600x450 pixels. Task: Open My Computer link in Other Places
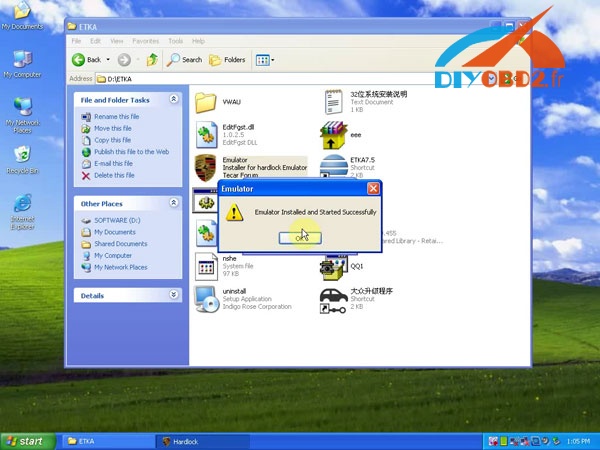pos(113,256)
